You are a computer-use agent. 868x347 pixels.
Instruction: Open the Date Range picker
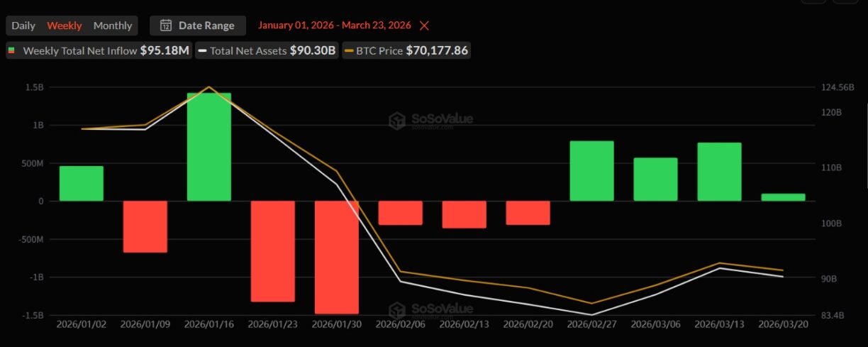[198, 26]
